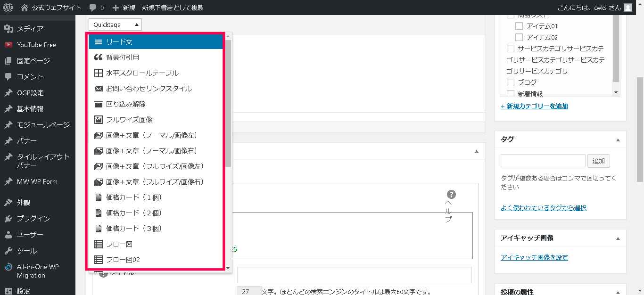Open YouTube Free from the sidebar

36,45
